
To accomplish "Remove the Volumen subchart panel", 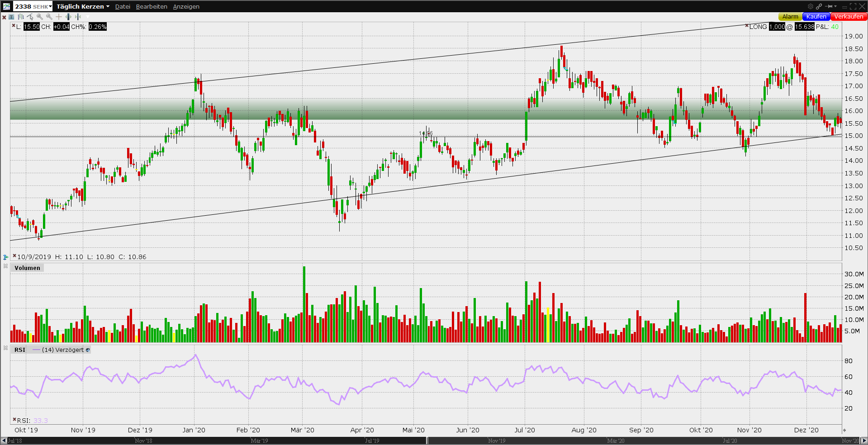I will [x=5, y=266].
